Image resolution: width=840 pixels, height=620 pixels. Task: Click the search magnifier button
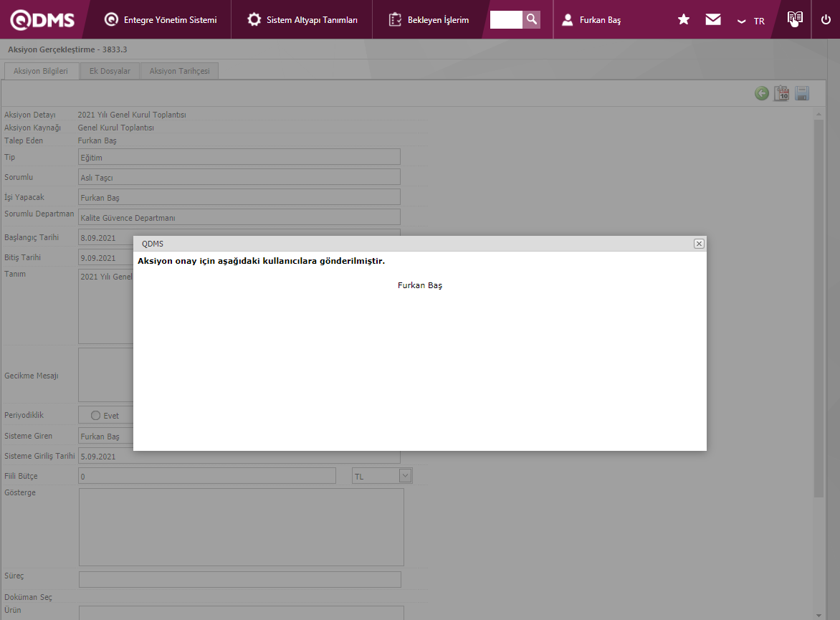tap(531, 19)
